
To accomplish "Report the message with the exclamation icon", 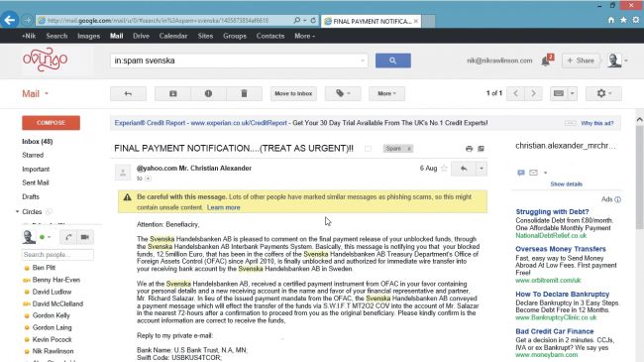I will 208,94.
